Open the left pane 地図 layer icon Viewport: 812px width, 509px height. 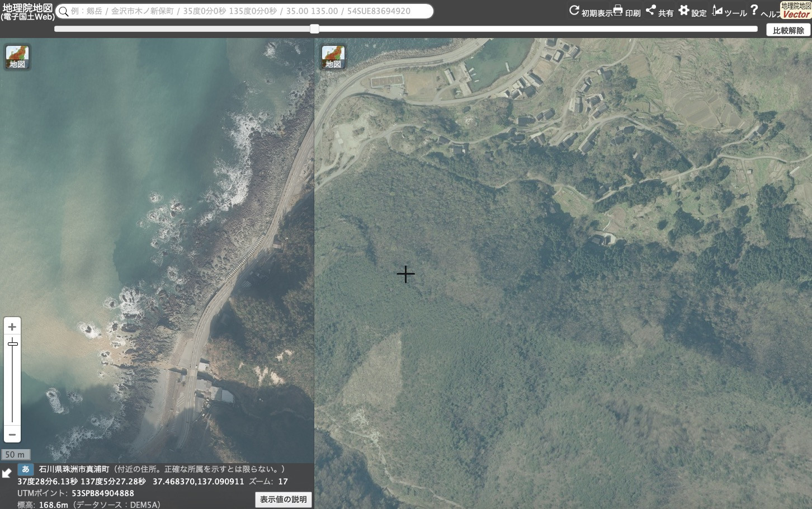(x=17, y=57)
